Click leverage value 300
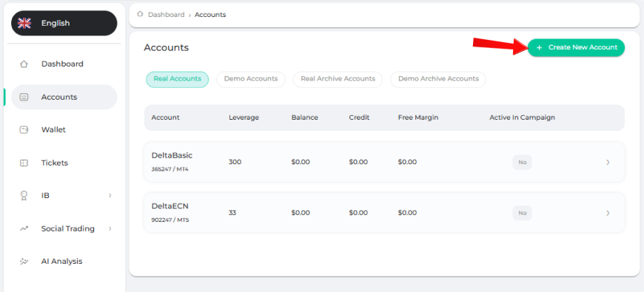This screenshot has width=644, height=292. coord(235,162)
